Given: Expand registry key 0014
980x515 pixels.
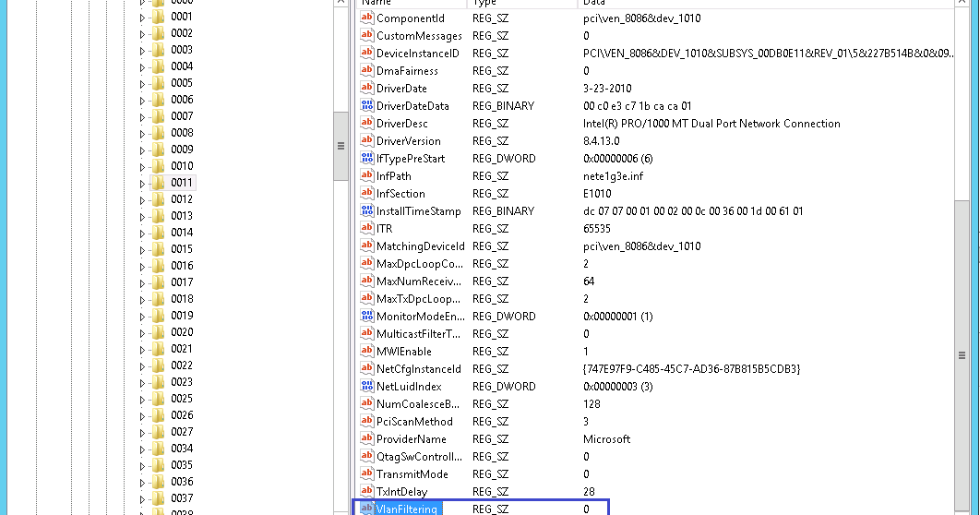Looking at the screenshot, I should pyautogui.click(x=142, y=234).
